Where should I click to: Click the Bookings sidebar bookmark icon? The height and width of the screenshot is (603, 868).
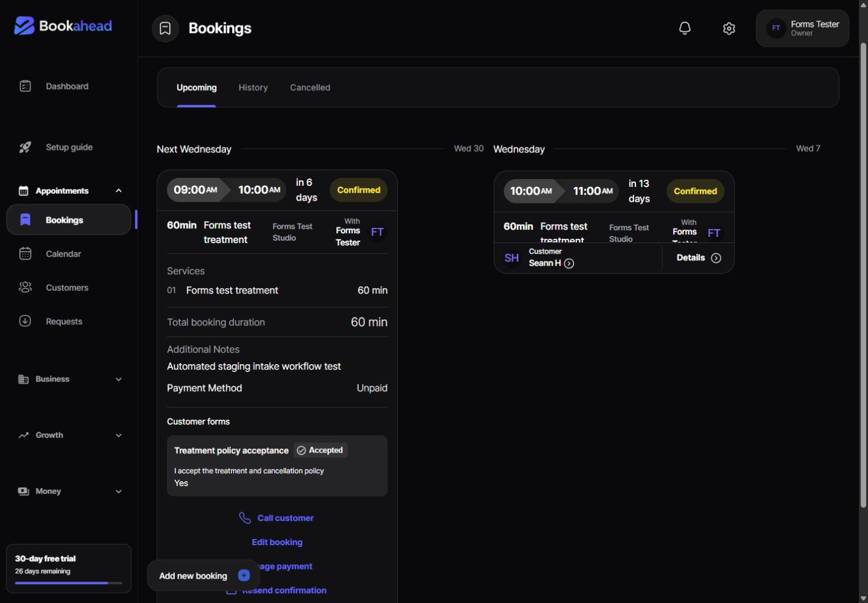point(25,220)
